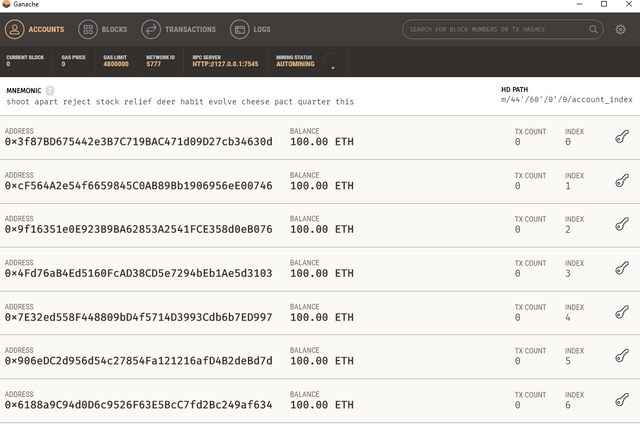Switch to the Blocks tab
The width and height of the screenshot is (640, 424).
(103, 29)
